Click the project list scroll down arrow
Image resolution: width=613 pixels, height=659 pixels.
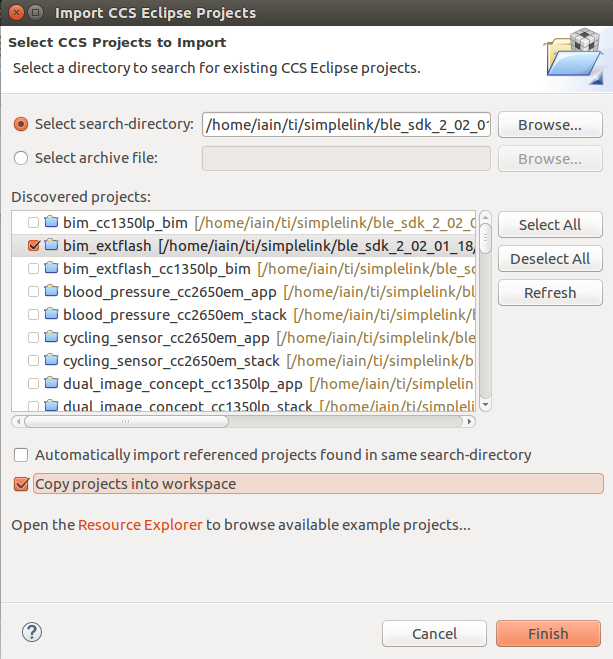(x=485, y=405)
